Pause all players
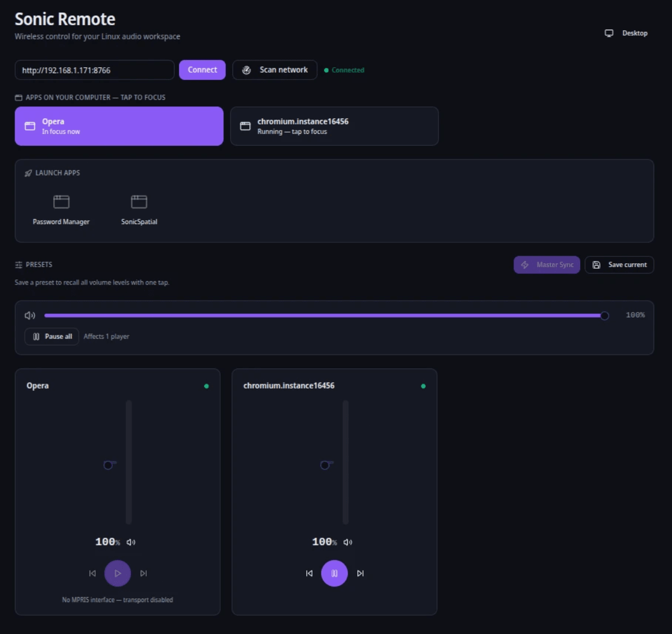 coord(52,337)
